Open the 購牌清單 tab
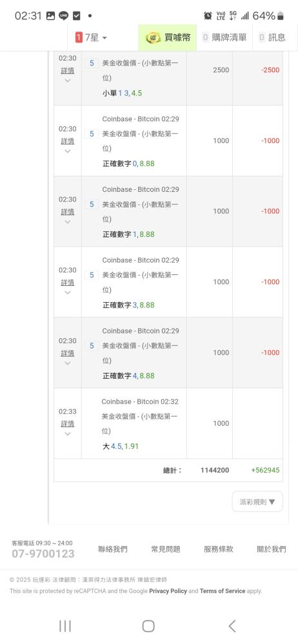 (x=224, y=38)
